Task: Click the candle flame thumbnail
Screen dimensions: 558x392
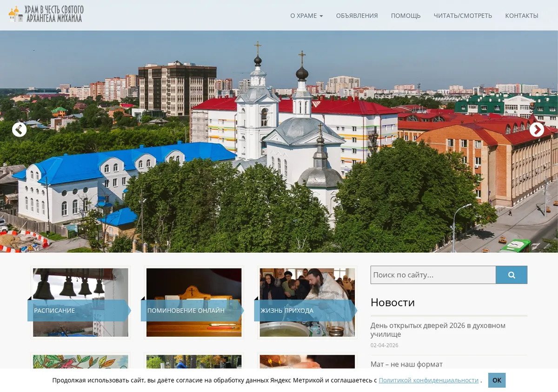Action: pyautogui.click(x=307, y=361)
